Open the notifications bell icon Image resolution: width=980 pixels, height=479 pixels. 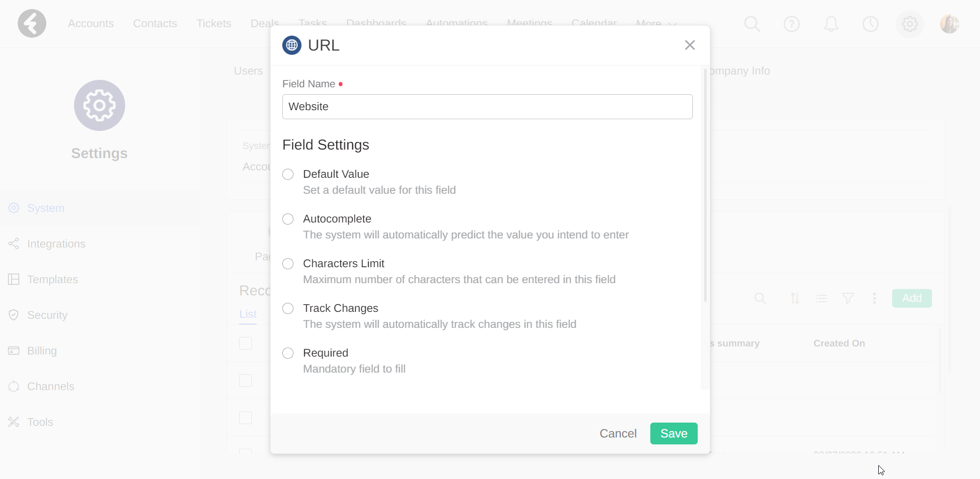(x=831, y=24)
